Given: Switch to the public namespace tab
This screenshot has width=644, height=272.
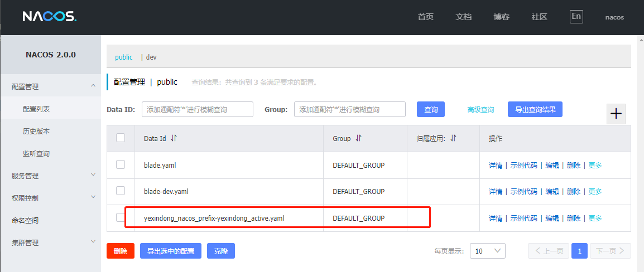Looking at the screenshot, I should click(x=124, y=57).
